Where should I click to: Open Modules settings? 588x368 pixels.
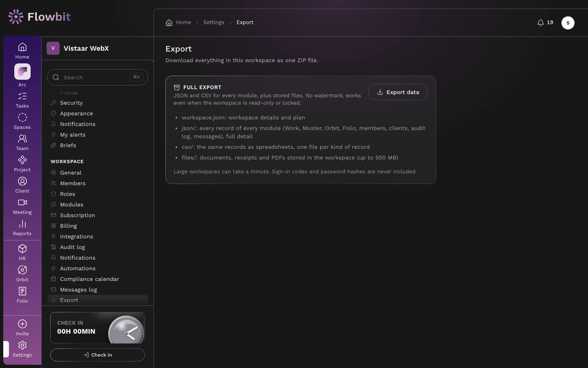[98, 205]
